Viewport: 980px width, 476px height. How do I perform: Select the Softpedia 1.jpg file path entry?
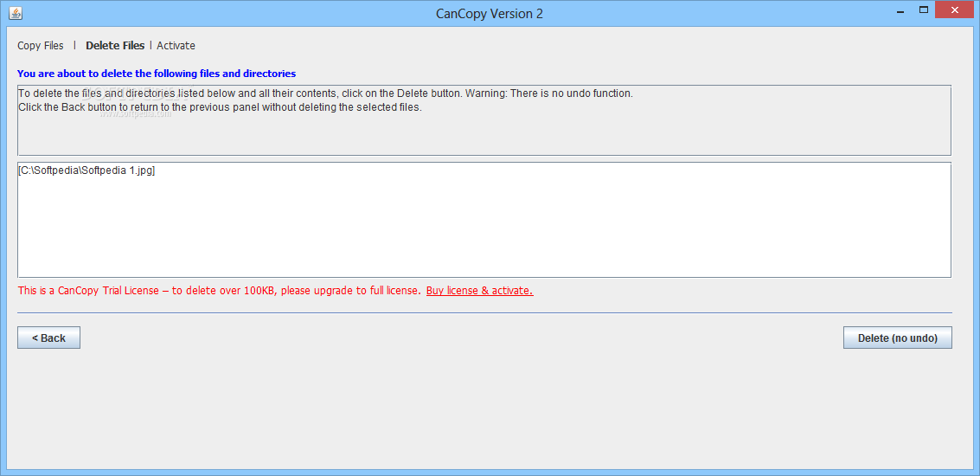tap(86, 170)
